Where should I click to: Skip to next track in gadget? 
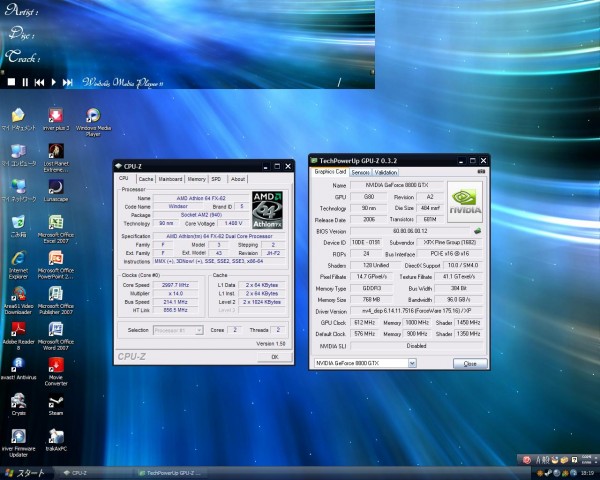(x=68, y=82)
